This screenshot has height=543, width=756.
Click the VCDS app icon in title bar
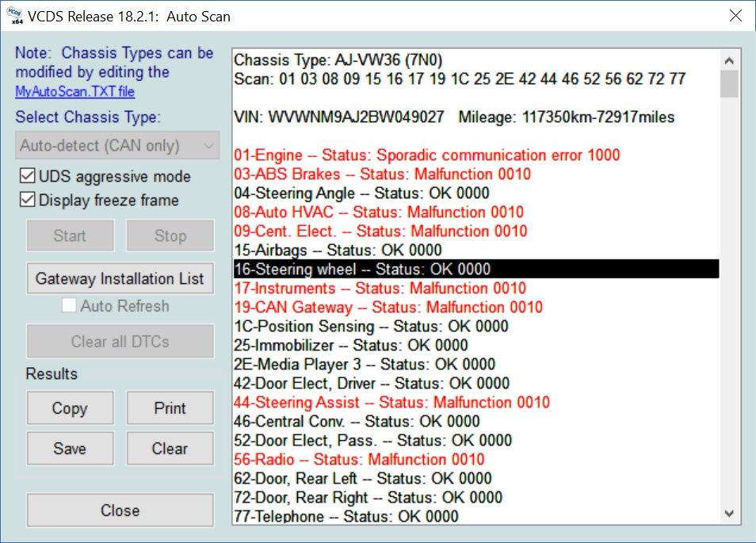click(x=14, y=15)
